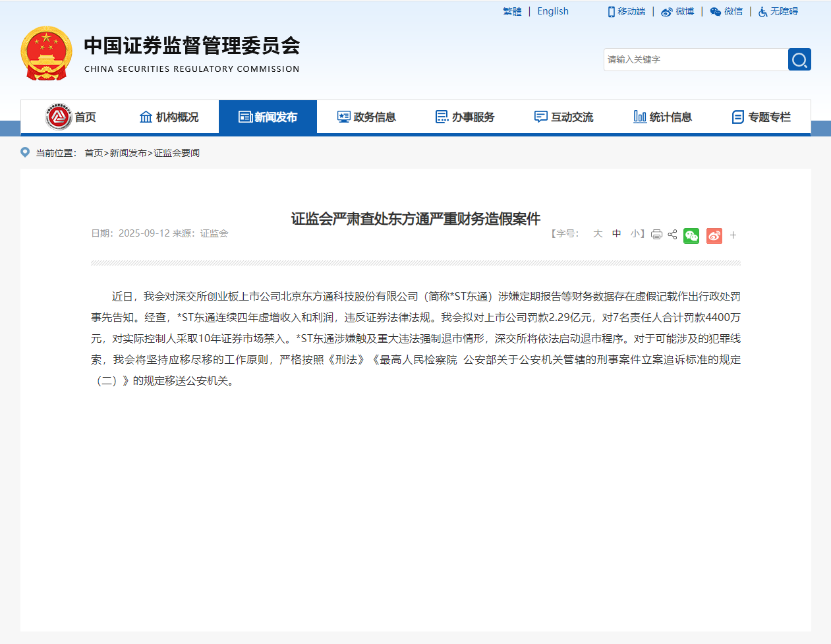Click the red round icon beside 首页 tab
831x644 pixels.
pyautogui.click(x=59, y=117)
